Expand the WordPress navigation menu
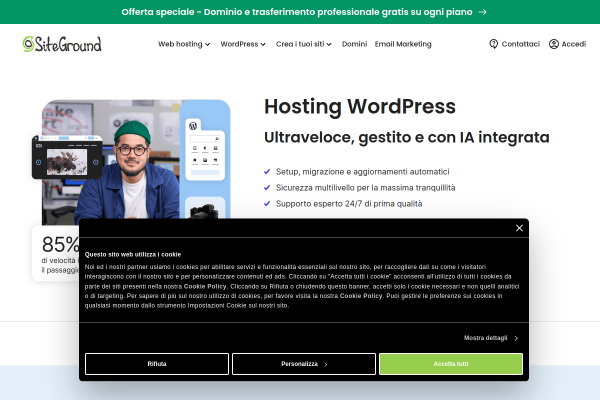Viewport: 600px width, 400px height. [243, 44]
